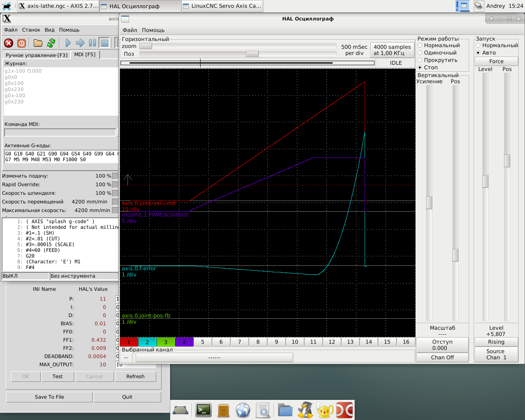Toggle the orange machine power icon

tap(22, 43)
